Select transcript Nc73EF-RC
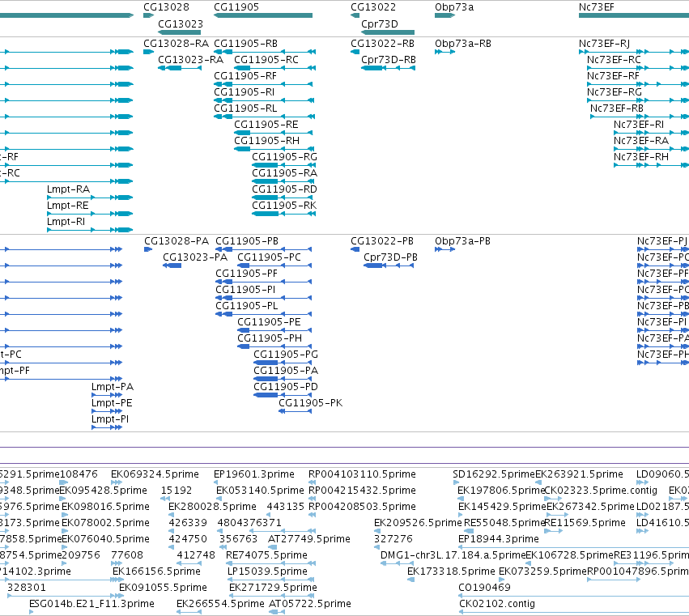This screenshot has height=616, width=689. (614, 60)
